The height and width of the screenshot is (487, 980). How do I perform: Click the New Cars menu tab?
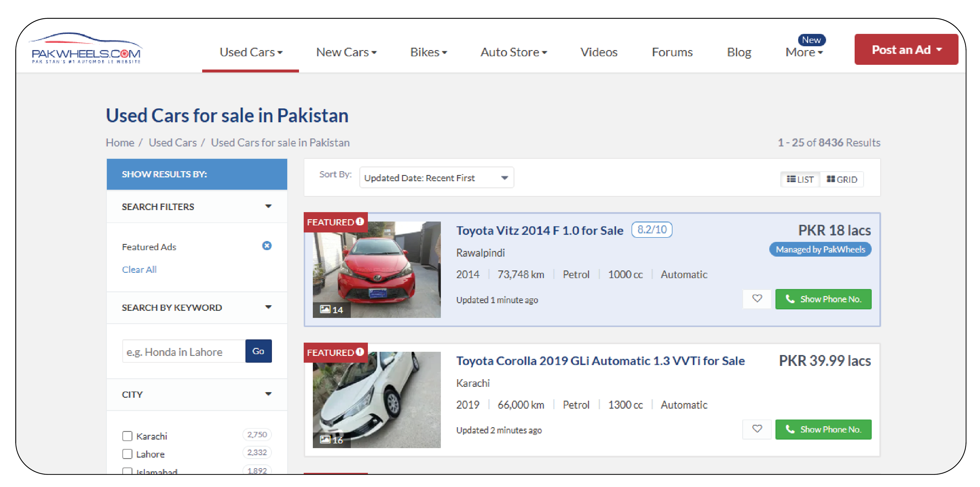[x=345, y=52]
